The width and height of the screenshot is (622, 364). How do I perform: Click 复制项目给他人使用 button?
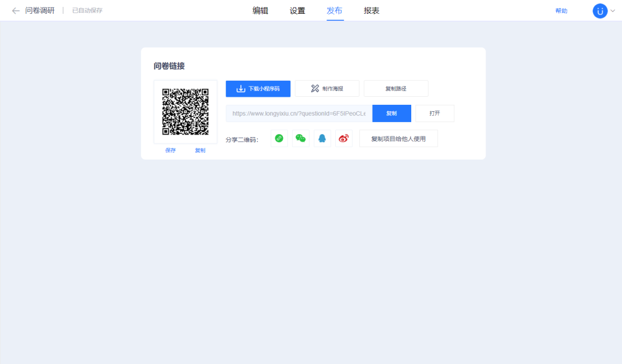coord(399,139)
